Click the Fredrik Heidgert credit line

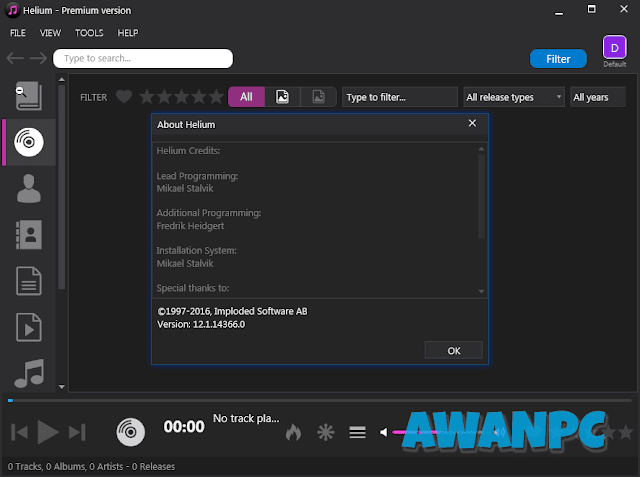pyautogui.click(x=190, y=226)
